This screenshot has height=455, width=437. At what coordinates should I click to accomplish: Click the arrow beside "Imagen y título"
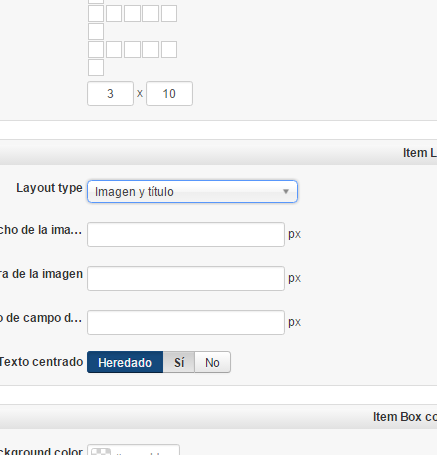pos(286,192)
